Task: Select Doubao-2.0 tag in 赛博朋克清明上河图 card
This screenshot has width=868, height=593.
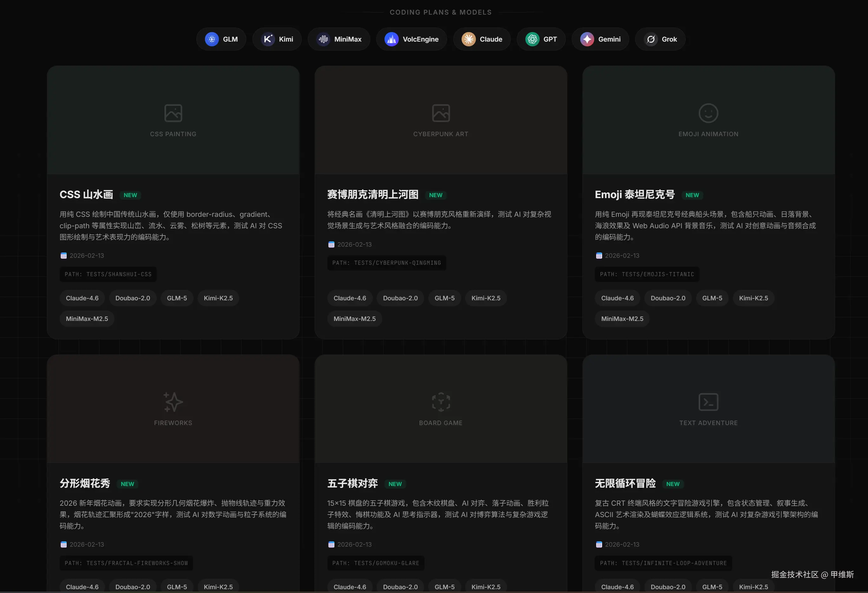Action: click(x=400, y=298)
